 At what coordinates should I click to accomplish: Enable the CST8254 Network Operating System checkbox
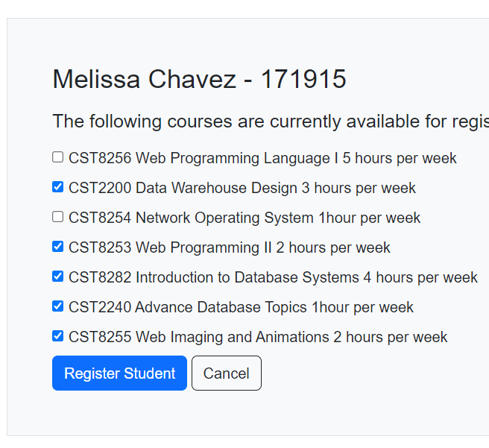click(58, 217)
